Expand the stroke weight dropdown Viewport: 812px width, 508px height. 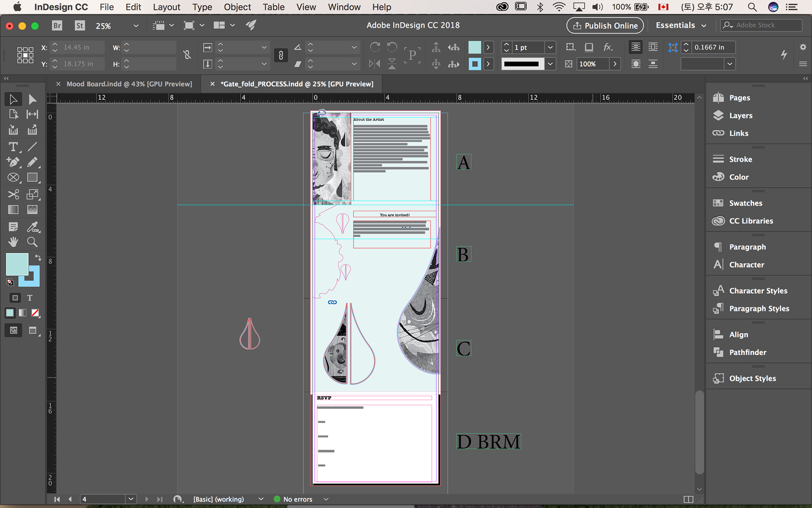pyautogui.click(x=550, y=47)
